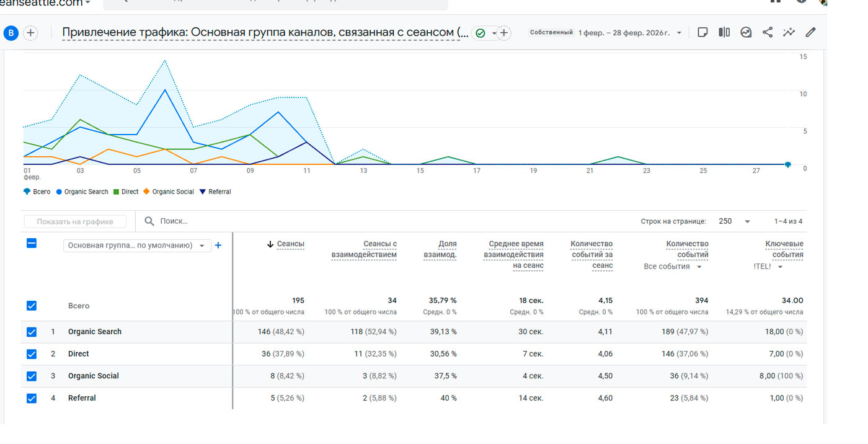Click the pencil customize report icon
Screen dimensions: 868x444
coord(810,33)
